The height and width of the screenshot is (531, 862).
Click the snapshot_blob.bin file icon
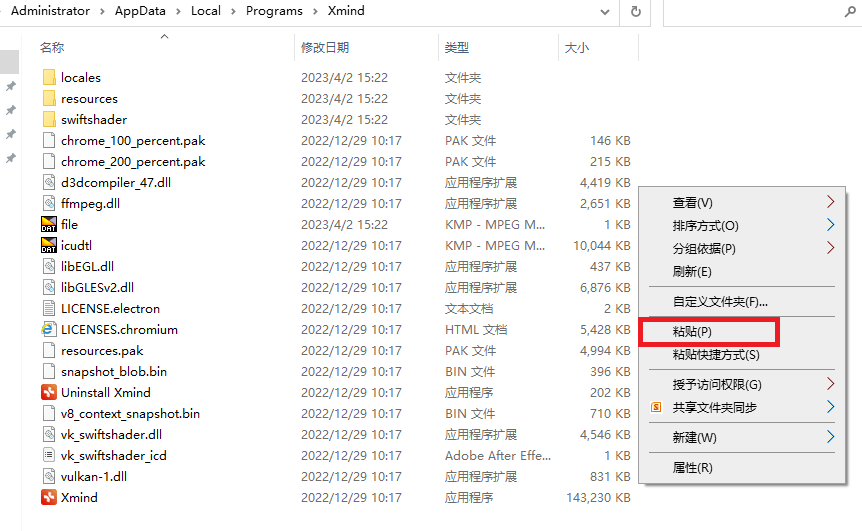tap(49, 372)
